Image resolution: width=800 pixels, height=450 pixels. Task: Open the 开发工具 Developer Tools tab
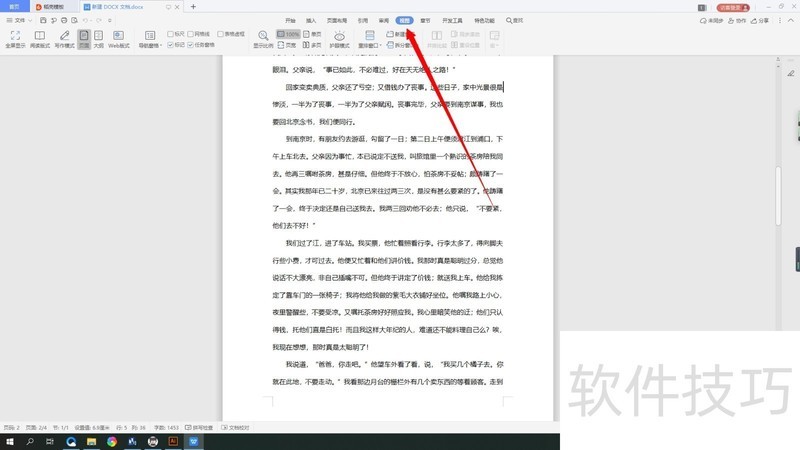(452, 21)
